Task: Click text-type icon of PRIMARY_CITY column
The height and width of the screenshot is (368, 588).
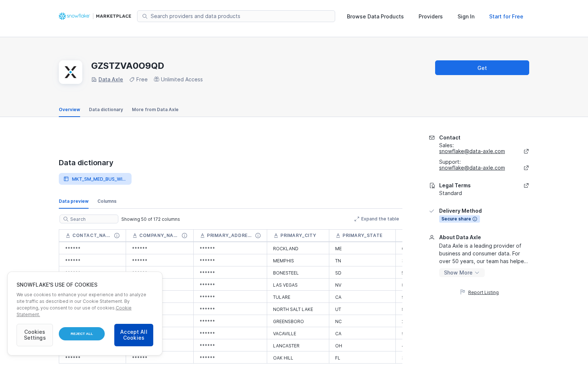Action: (x=276, y=236)
